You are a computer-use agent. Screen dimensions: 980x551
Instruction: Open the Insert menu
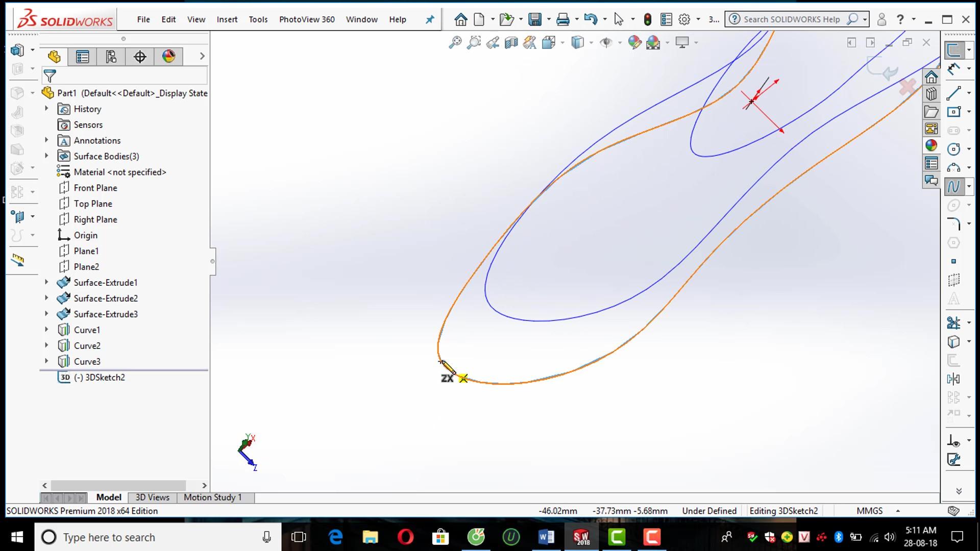pyautogui.click(x=227, y=19)
